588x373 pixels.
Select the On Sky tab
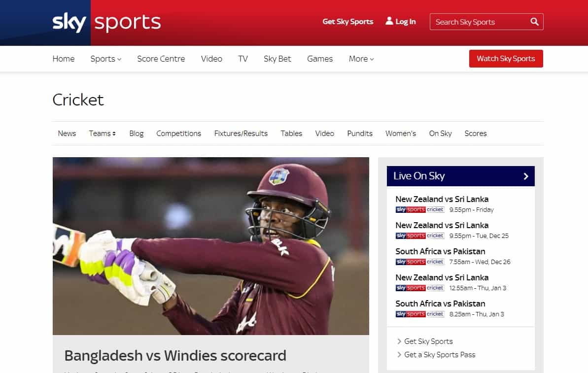(440, 134)
